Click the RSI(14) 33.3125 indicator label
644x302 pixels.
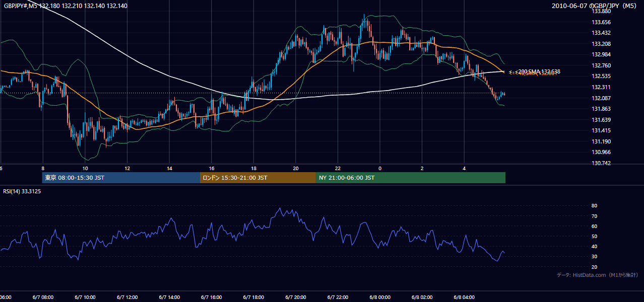click(x=22, y=191)
